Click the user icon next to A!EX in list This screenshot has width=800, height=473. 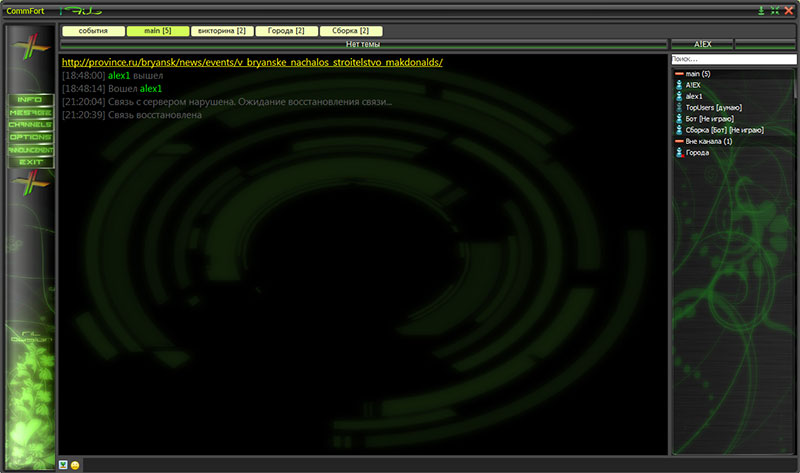(x=679, y=86)
